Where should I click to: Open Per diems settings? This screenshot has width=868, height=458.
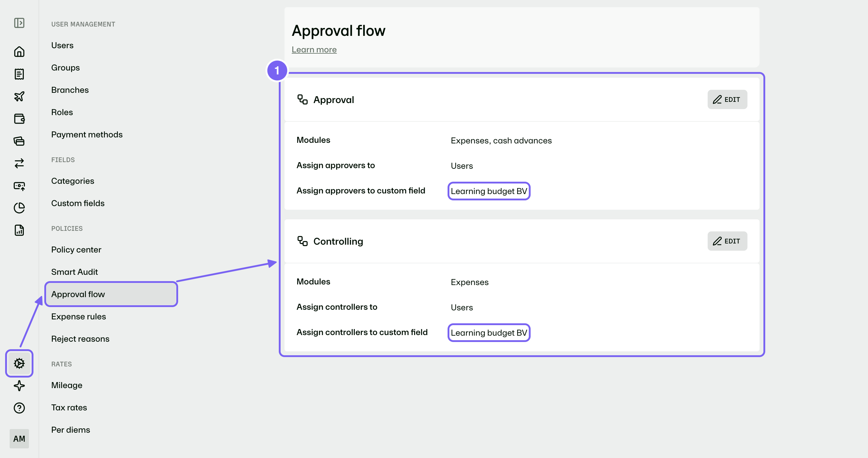coord(71,430)
